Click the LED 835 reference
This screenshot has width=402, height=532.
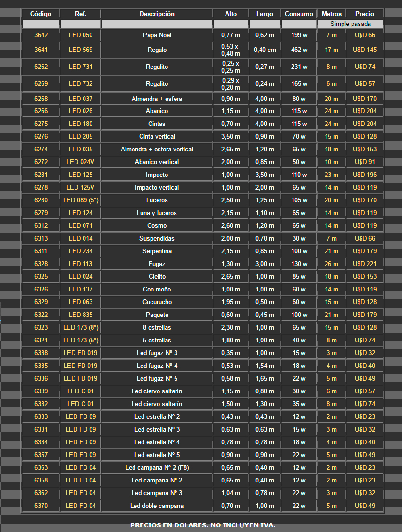pos(81,315)
